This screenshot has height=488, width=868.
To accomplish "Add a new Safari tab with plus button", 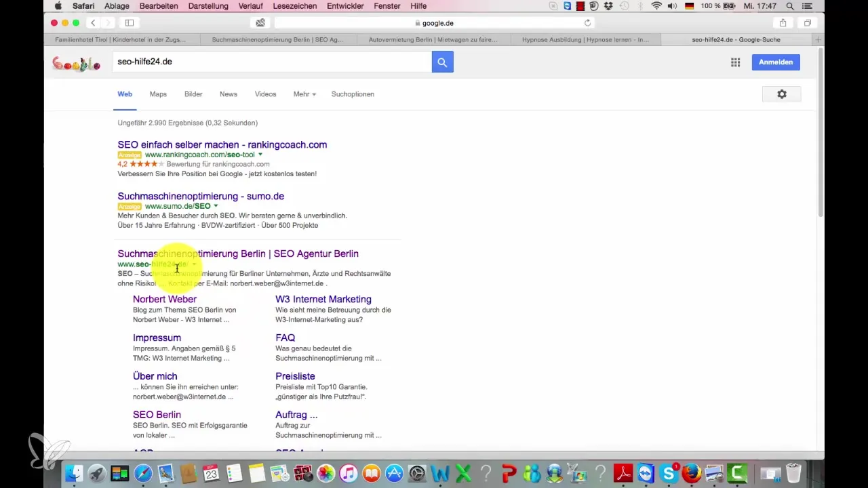I will pos(818,40).
